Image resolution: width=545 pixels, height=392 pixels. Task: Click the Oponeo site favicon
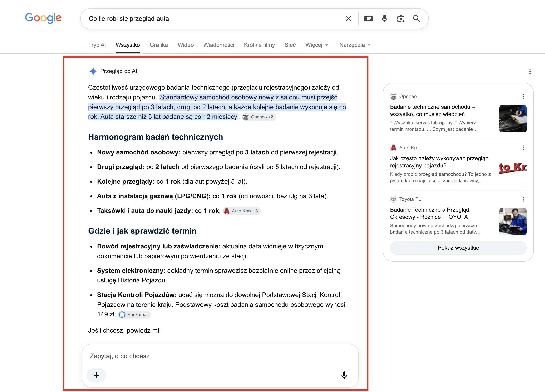point(393,96)
